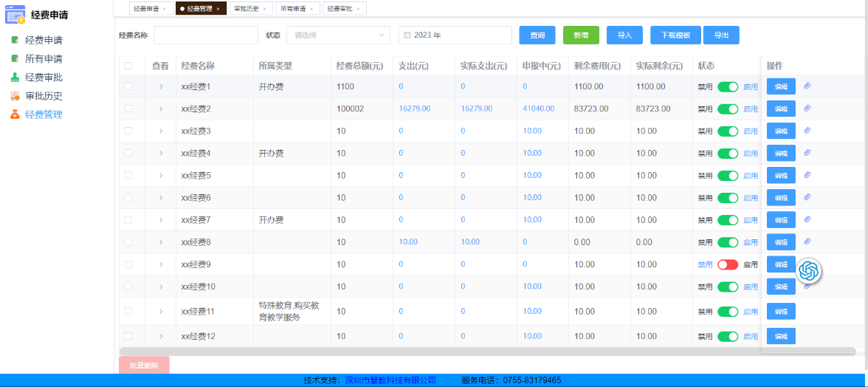Viewport: 868px width, 387px height.
Task: Click the 查询 search button
Action: click(x=537, y=35)
